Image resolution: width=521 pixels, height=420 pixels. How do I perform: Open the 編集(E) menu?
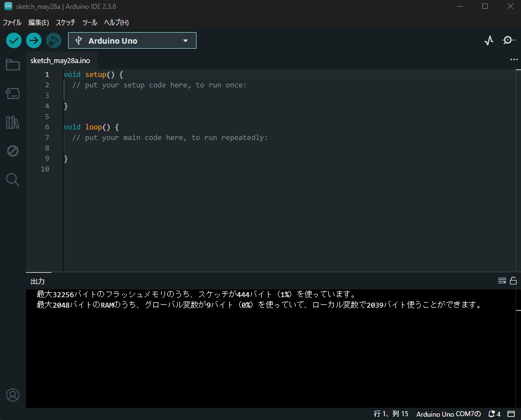[x=39, y=23]
